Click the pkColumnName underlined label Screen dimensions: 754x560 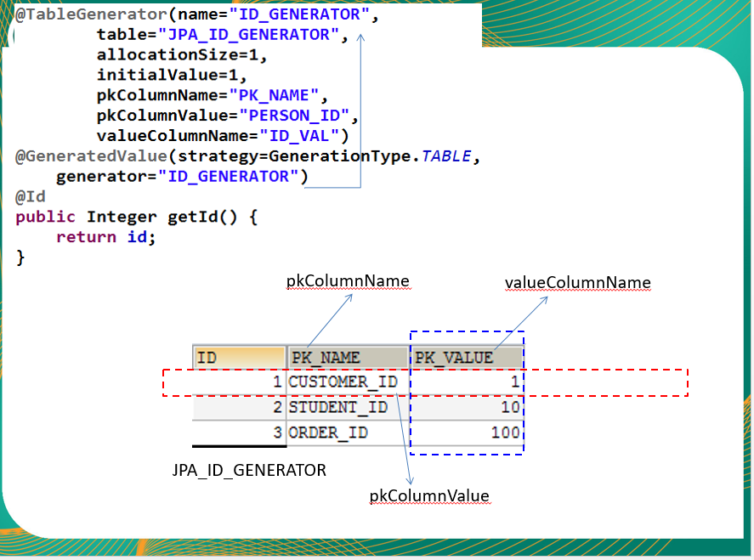pyautogui.click(x=348, y=280)
